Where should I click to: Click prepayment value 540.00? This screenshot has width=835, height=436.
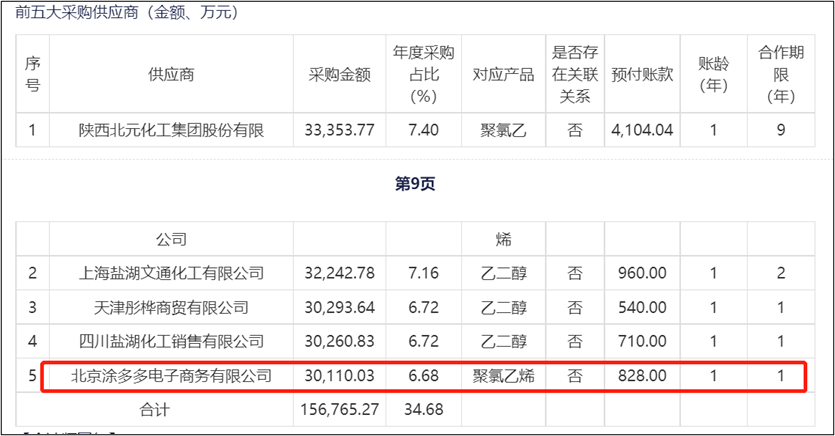pyautogui.click(x=642, y=307)
